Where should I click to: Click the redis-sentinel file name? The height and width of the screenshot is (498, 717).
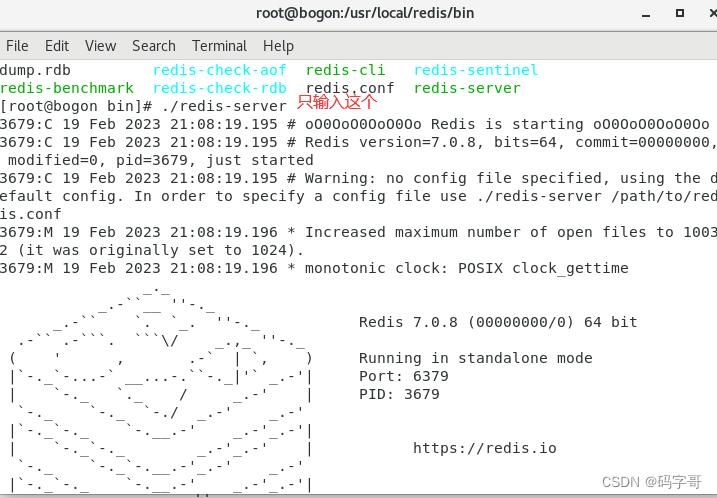[x=476, y=70]
